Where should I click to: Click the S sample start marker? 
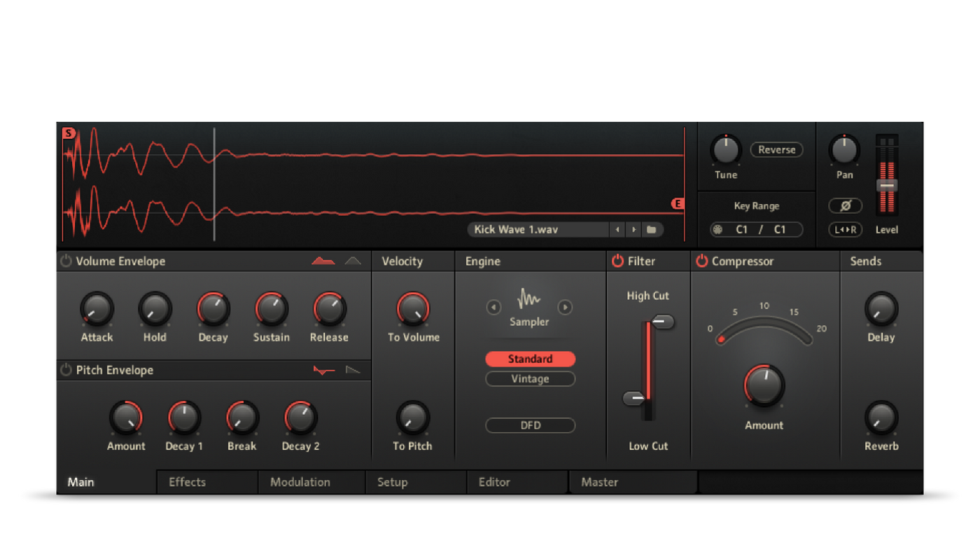coord(68,133)
